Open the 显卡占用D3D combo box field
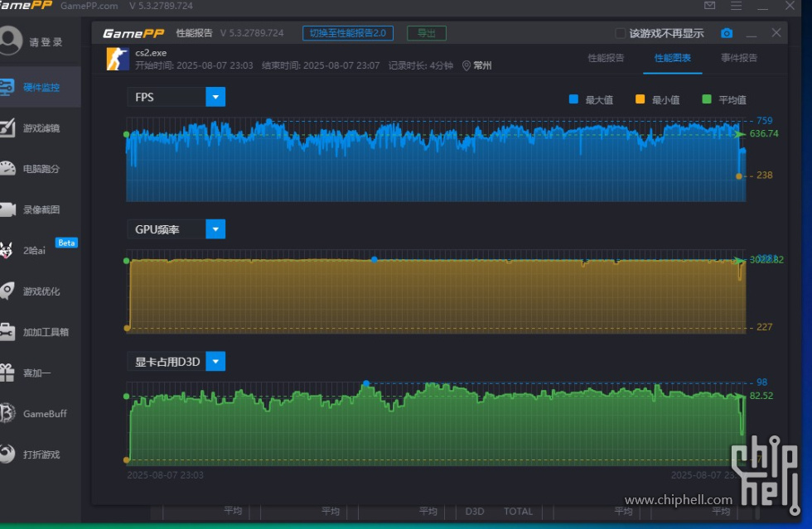The width and height of the screenshot is (812, 529). [x=176, y=361]
